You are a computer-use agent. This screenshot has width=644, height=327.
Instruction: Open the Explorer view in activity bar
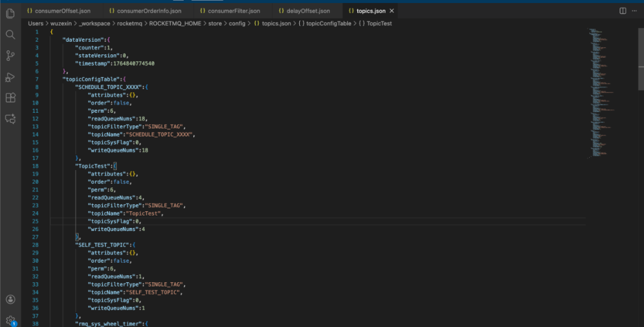pyautogui.click(x=10, y=13)
